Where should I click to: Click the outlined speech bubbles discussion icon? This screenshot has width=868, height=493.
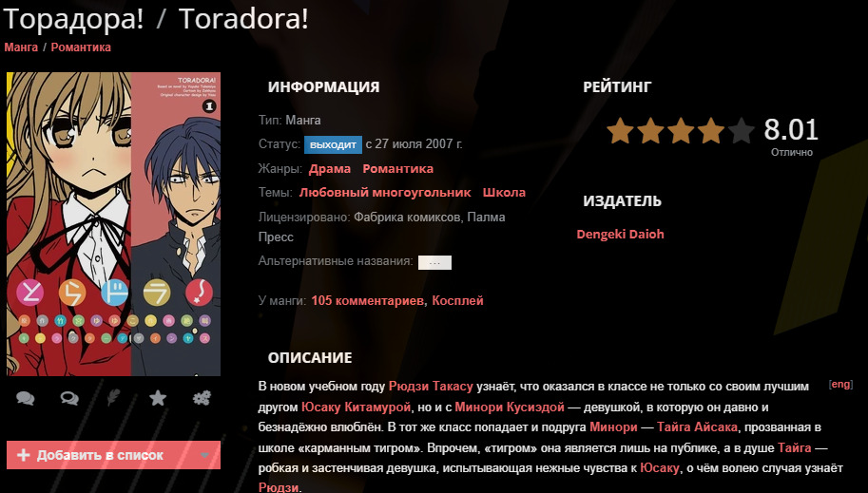click(x=69, y=398)
